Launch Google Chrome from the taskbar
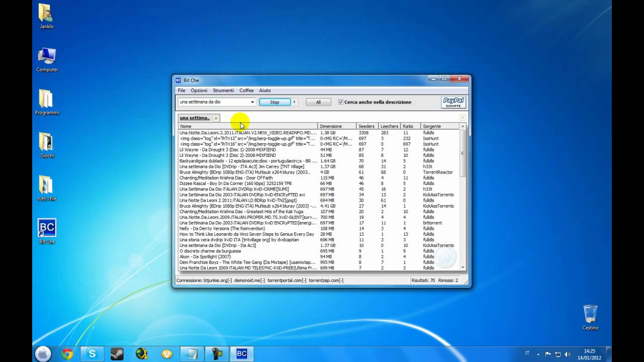The image size is (644, 362). pos(67,354)
